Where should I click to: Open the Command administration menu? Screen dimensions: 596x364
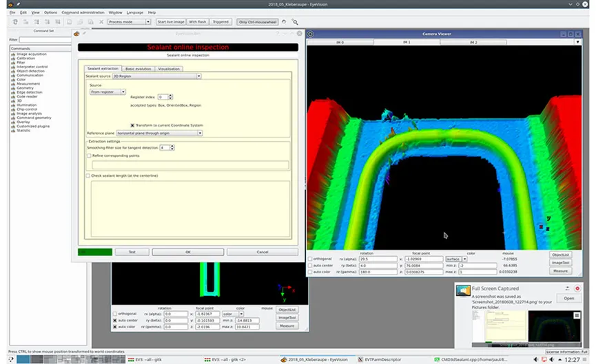[83, 12]
